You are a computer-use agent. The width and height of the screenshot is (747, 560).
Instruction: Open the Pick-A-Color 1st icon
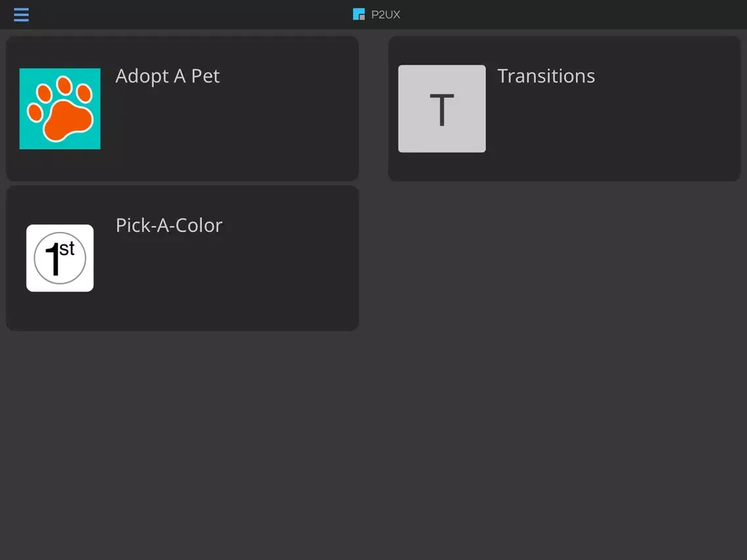coord(60,258)
